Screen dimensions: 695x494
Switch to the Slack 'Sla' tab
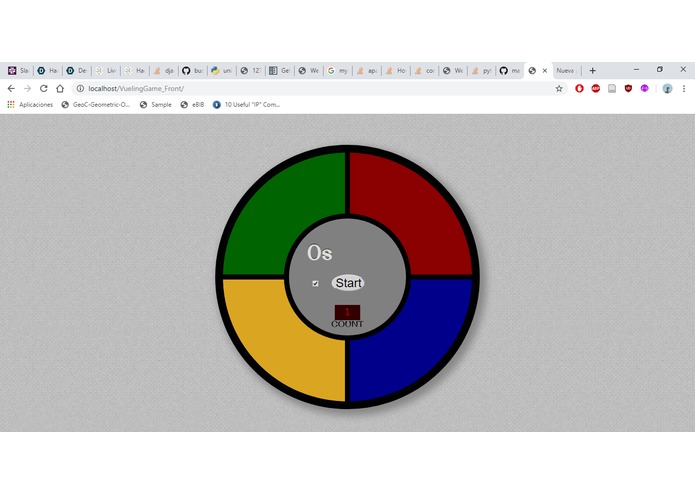(18, 70)
